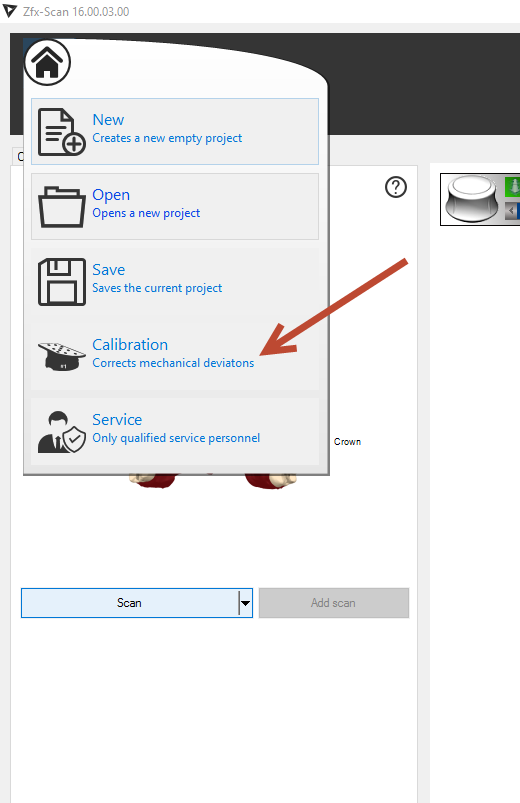This screenshot has height=803, width=520.
Task: Click the grayed-out Add scan button
Action: pyautogui.click(x=334, y=603)
